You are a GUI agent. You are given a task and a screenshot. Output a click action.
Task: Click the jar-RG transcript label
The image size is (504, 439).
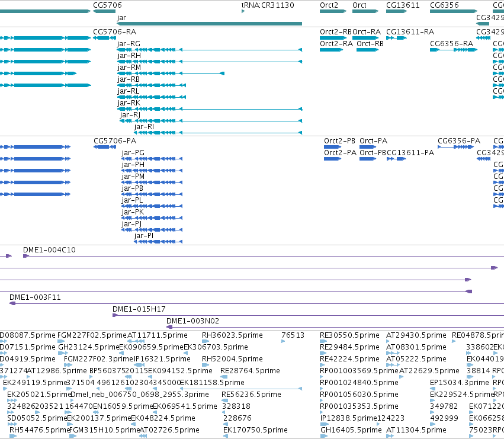129,44
